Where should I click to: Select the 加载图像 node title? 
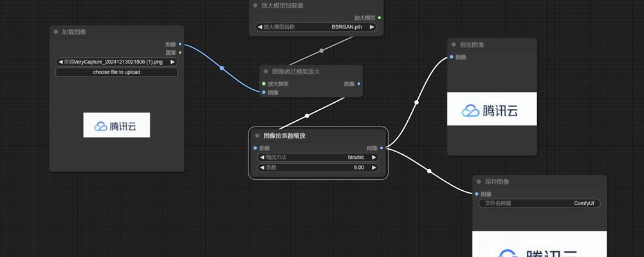pos(74,32)
